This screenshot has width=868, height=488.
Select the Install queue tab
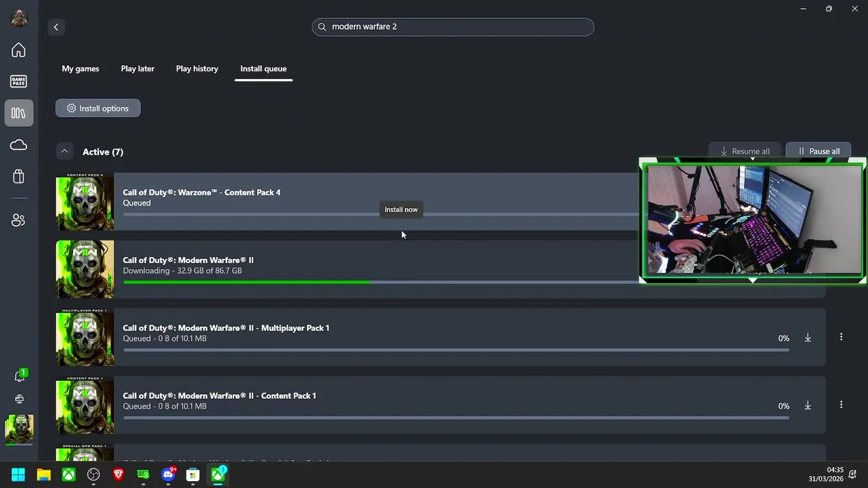click(x=264, y=68)
